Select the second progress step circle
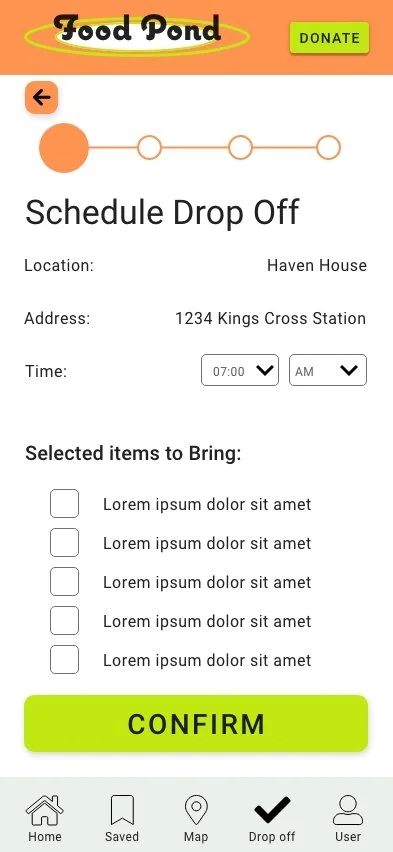The height and width of the screenshot is (852, 393). 149,148
